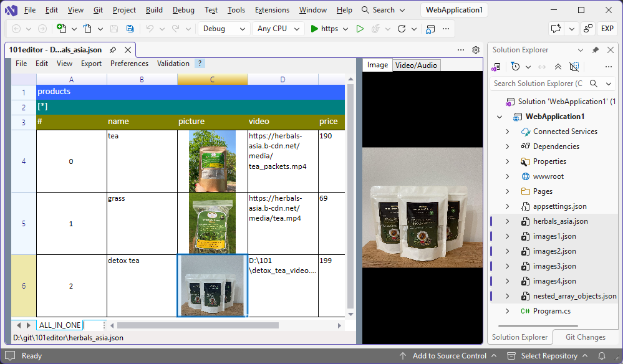Collapse all nodes in Solution Explorer

(558, 67)
